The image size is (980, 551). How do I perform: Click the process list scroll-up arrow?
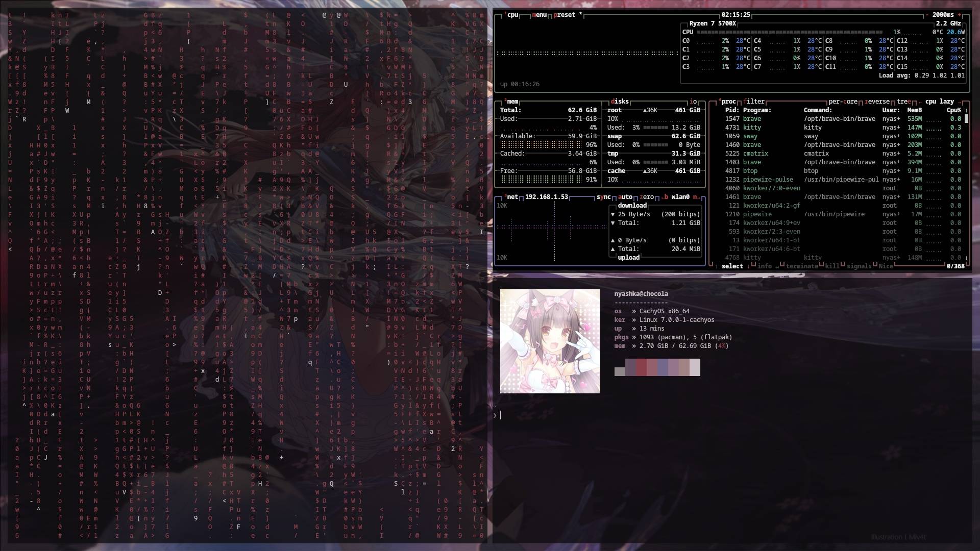966,110
